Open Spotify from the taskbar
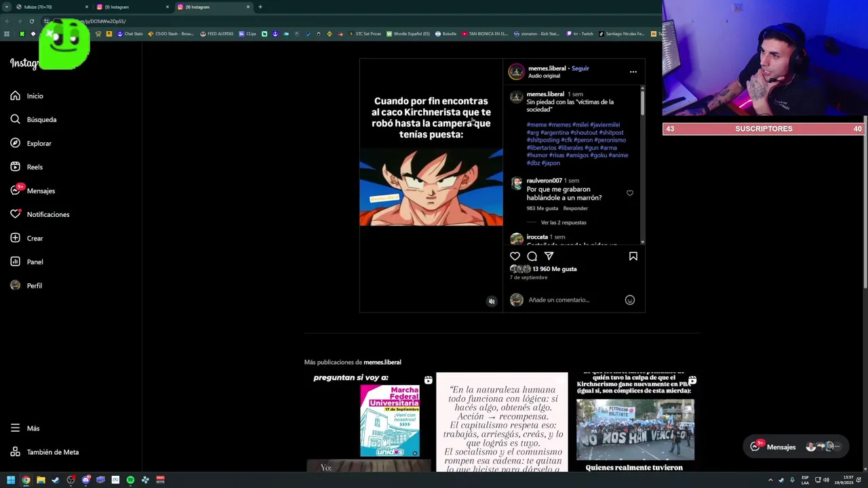This screenshot has width=868, height=488. coord(130,481)
